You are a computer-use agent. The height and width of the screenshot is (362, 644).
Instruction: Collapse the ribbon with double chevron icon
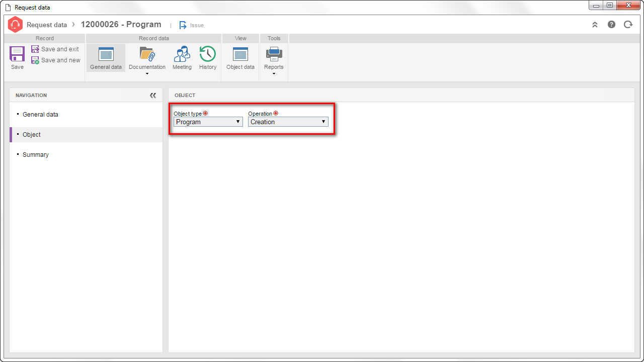tap(595, 25)
